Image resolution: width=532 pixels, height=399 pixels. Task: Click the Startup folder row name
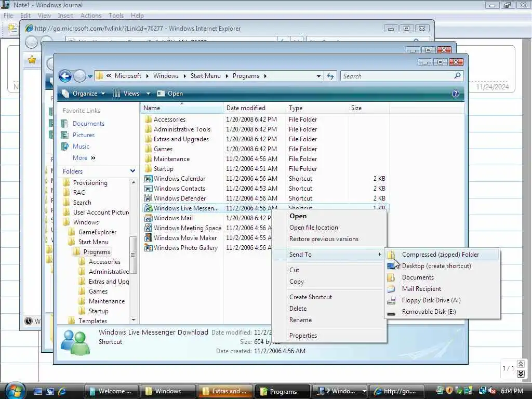point(163,169)
